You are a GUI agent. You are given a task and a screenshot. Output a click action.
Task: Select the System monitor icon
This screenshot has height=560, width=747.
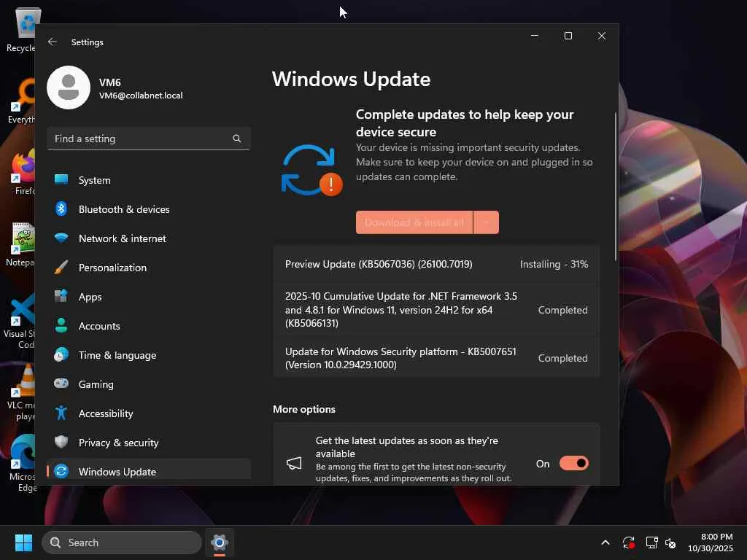click(61, 179)
